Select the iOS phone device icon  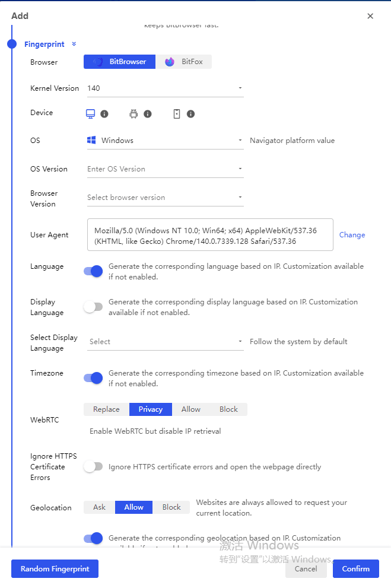(x=177, y=114)
